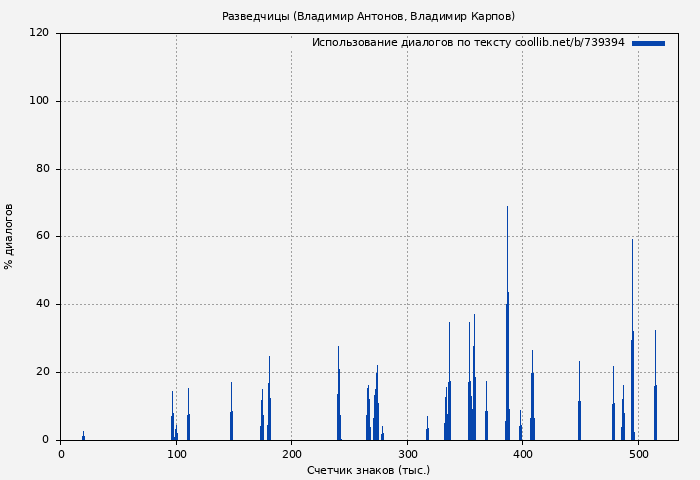700x480 pixels.
Task: Click the x-axis tick label '400'
Action: pos(522,454)
